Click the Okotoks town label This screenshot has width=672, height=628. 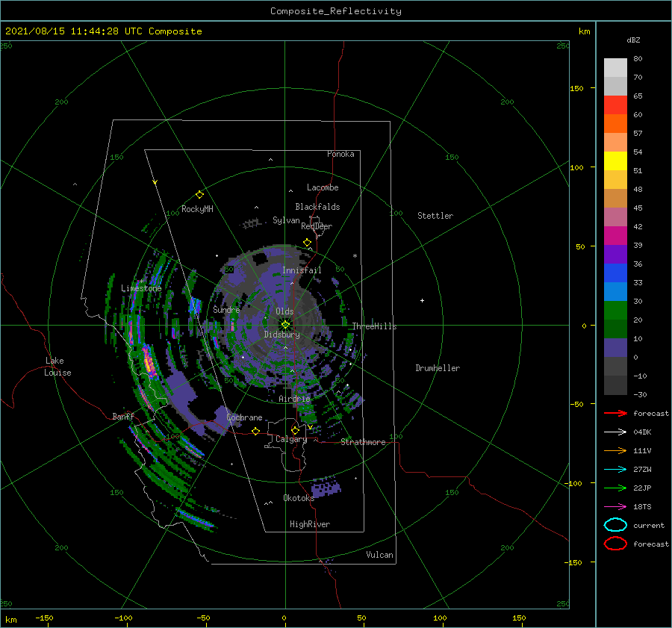click(x=299, y=497)
